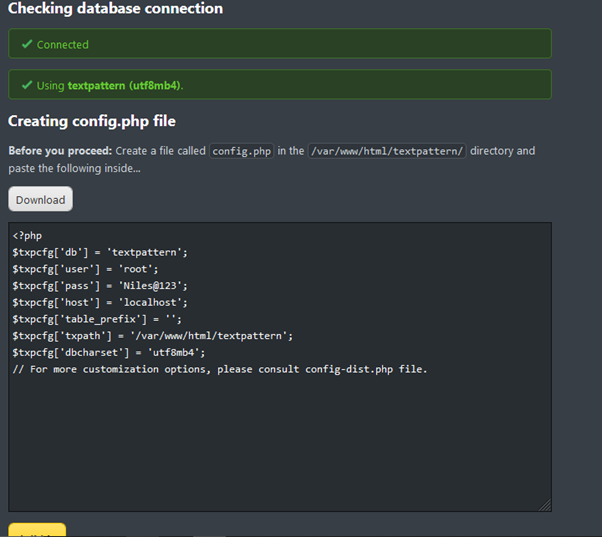
Task: Click empty area inside the config code textarea
Action: click(280, 440)
